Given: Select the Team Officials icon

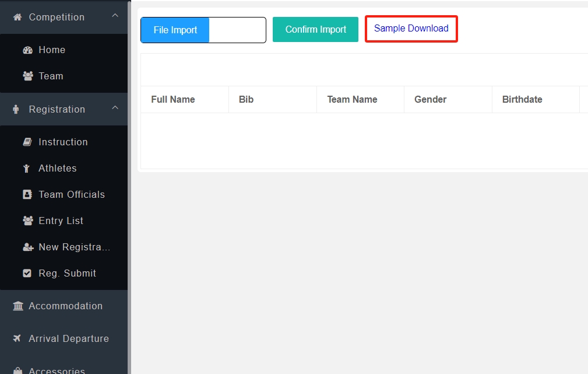Looking at the screenshot, I should pos(27,194).
